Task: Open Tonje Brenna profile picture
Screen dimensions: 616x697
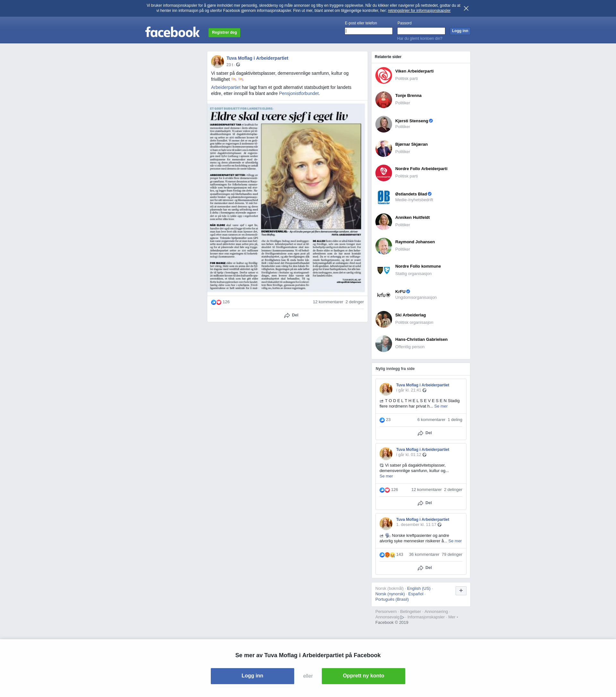Action: pyautogui.click(x=383, y=99)
